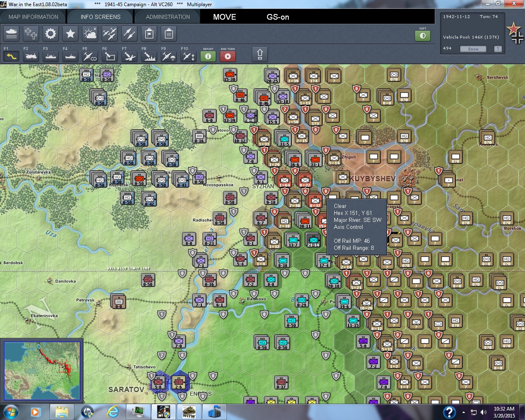Click the Syzran city label
The width and height of the screenshot is (525, 420).
[263, 186]
